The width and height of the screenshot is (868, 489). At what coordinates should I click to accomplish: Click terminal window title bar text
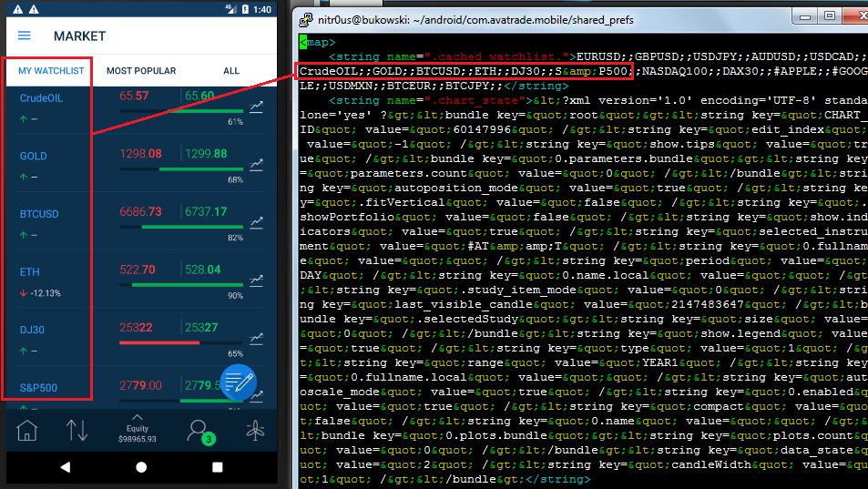tap(475, 20)
